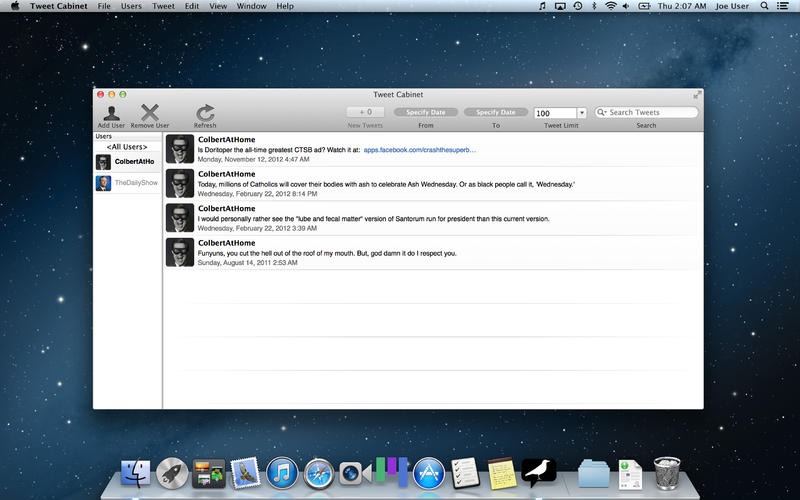Toggle fullscreen via the window's top-right arrows icon

[x=696, y=95]
